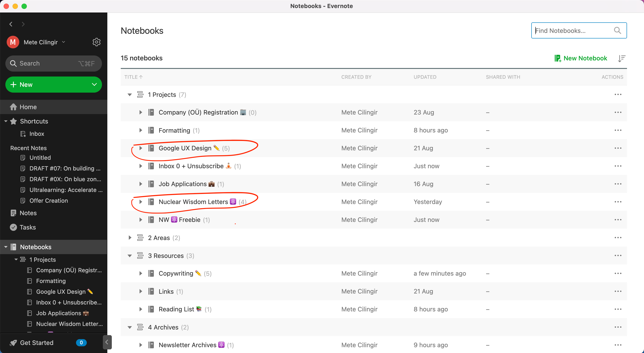Click the sort notebooks icon
Viewport: 644px width, 353px height.
pos(621,58)
